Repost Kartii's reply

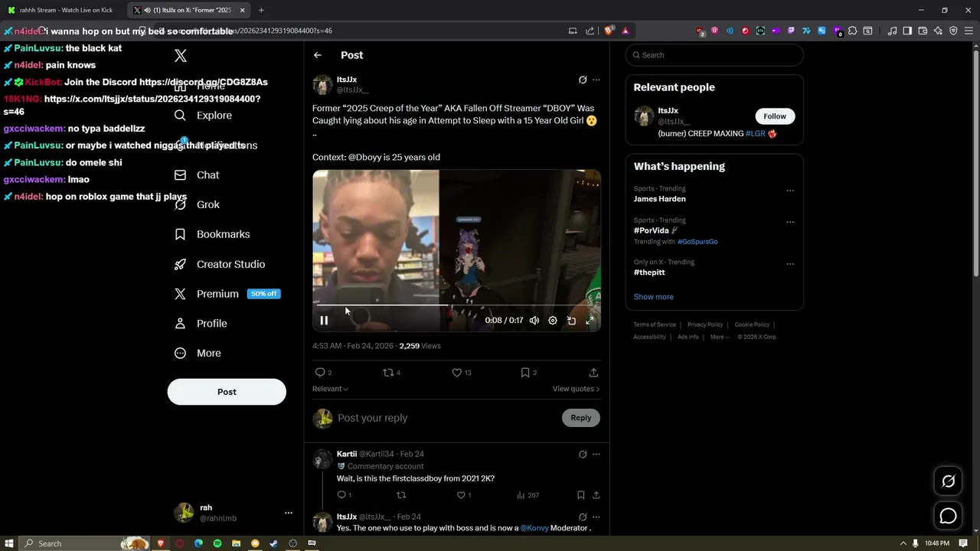[401, 495]
